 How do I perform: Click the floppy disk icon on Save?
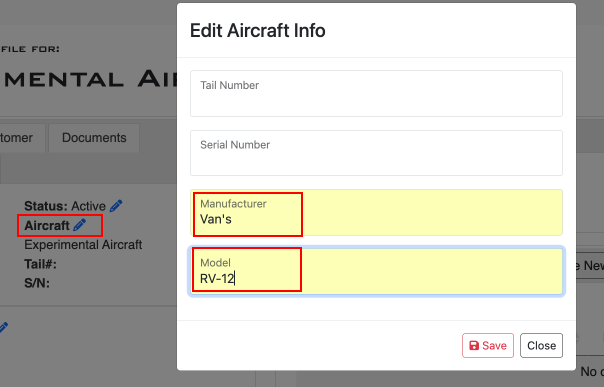pyautogui.click(x=474, y=345)
